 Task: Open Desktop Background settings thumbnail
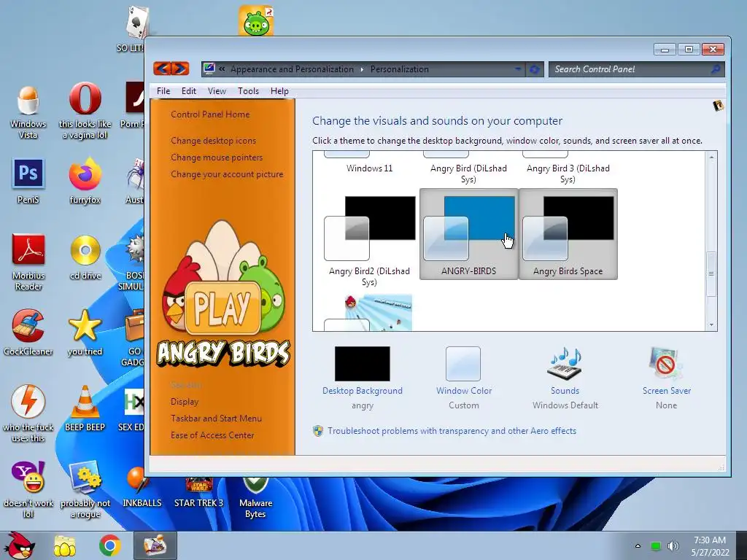pyautogui.click(x=363, y=364)
